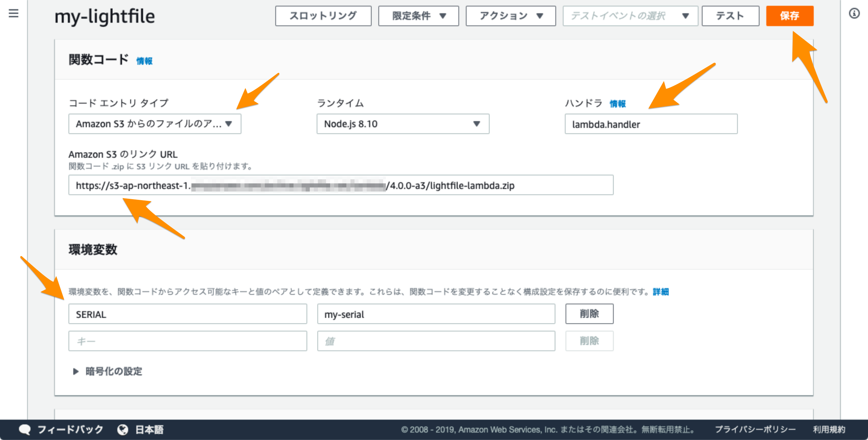Open the 限定条件 dropdown
Viewport: 868px width, 440px height.
(418, 16)
